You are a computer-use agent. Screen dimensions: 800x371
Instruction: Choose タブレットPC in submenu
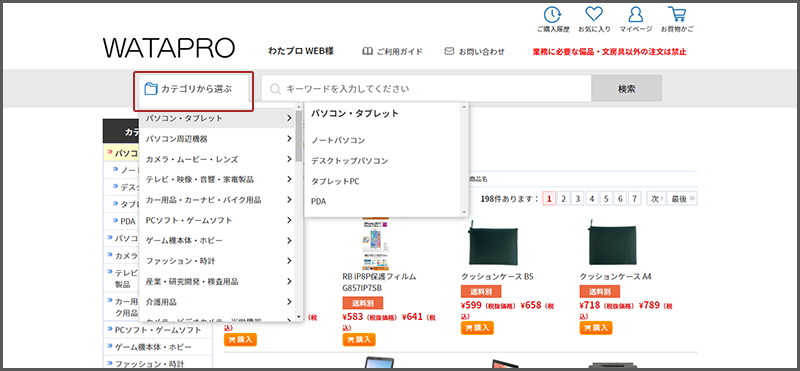click(x=335, y=181)
